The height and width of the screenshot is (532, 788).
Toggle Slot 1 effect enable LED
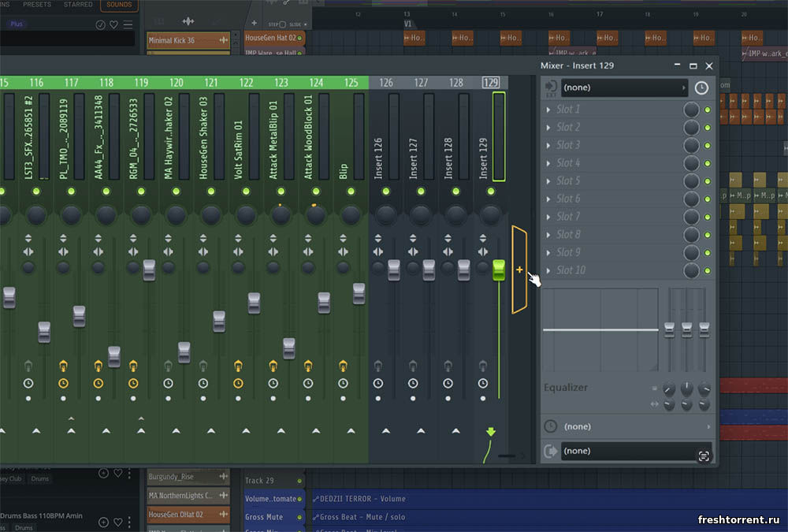coord(707,110)
